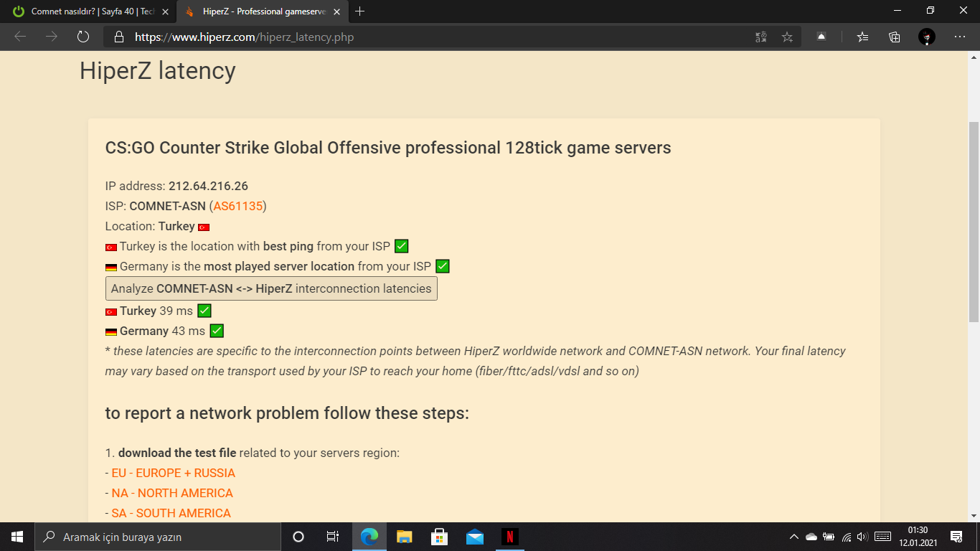Click the page vertical scrollbar thumb
Image resolution: width=980 pixels, height=551 pixels.
(x=974, y=222)
